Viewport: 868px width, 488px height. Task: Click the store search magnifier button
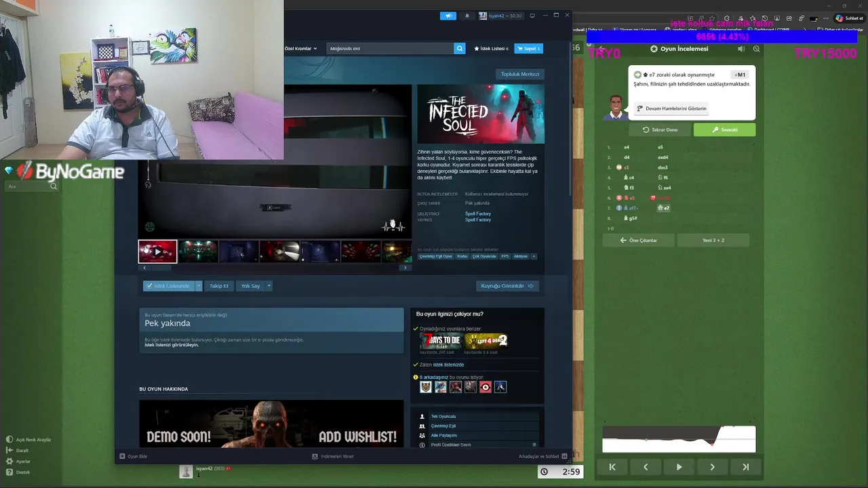pyautogui.click(x=460, y=49)
